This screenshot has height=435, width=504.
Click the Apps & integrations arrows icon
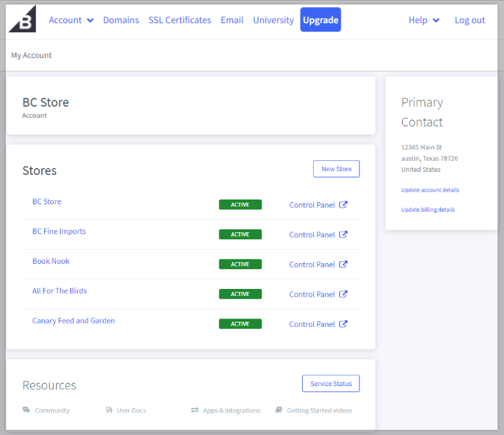coord(195,410)
